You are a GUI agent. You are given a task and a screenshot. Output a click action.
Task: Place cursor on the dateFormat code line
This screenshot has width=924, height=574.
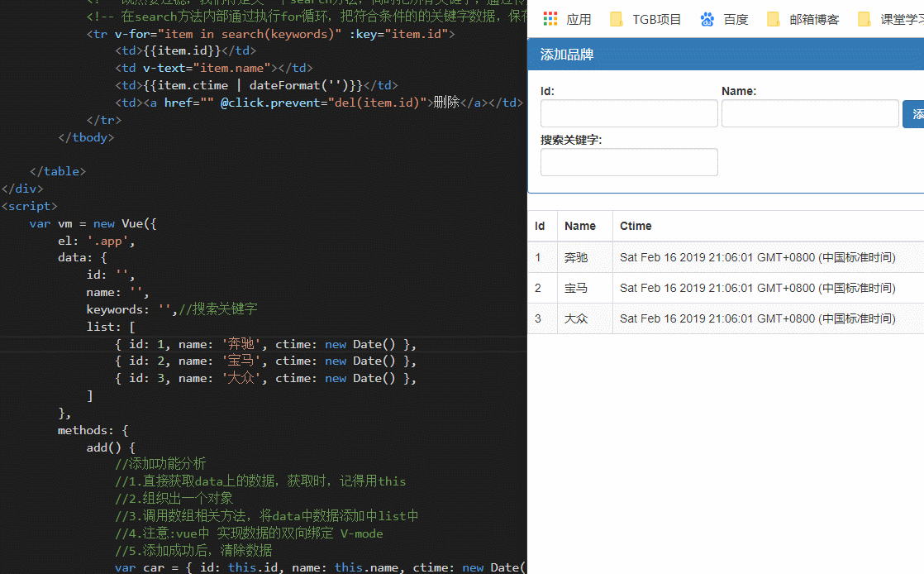click(x=256, y=85)
